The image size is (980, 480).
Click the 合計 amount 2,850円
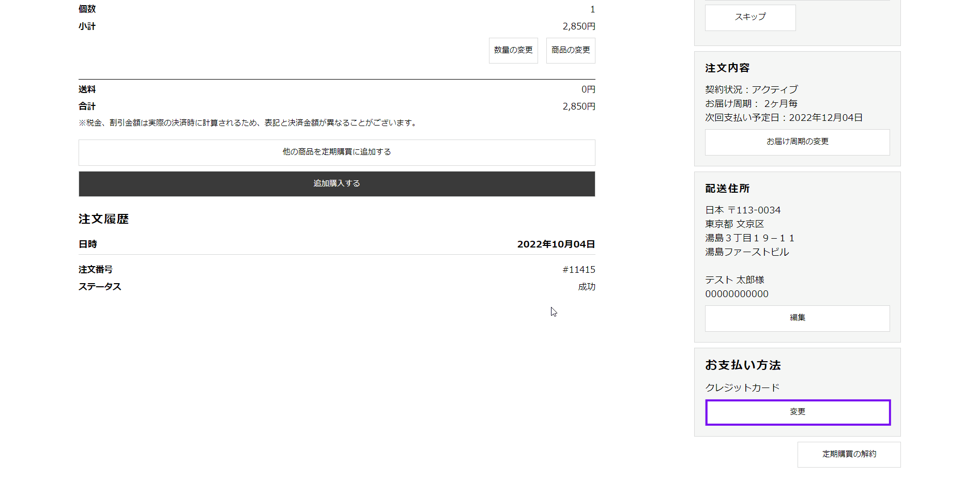point(579,106)
